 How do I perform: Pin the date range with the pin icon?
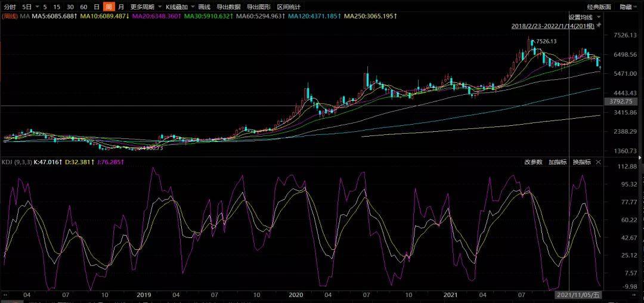point(599,26)
